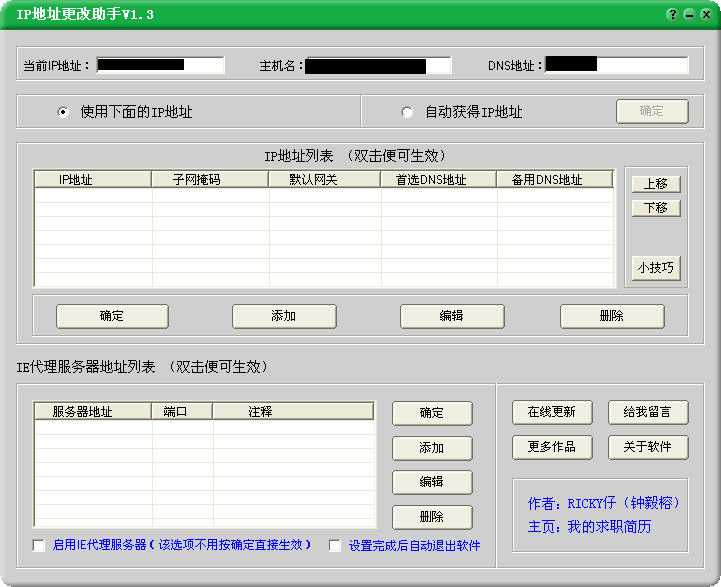Choose the 自动获得IP地址 radio option
Screen dimensions: 721x587
[x=407, y=112]
